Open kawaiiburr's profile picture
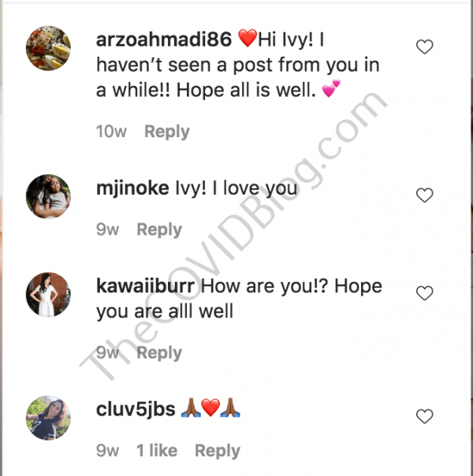 tap(48, 295)
